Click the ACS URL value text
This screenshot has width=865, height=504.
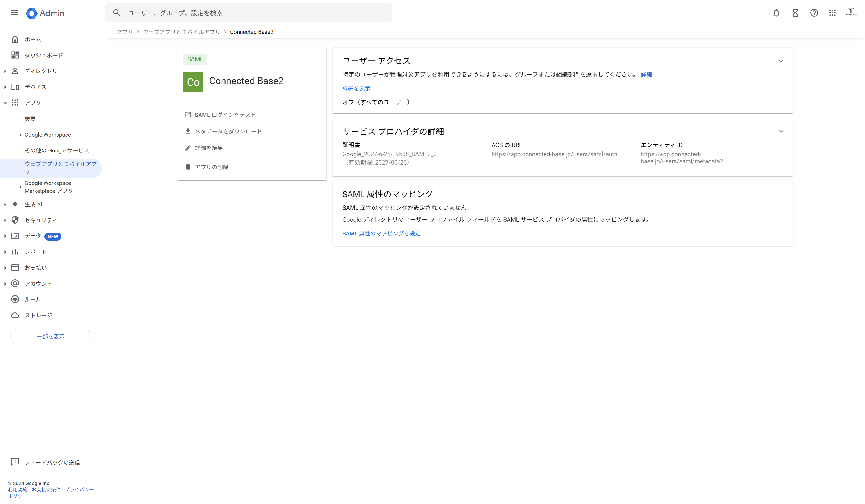pos(554,154)
